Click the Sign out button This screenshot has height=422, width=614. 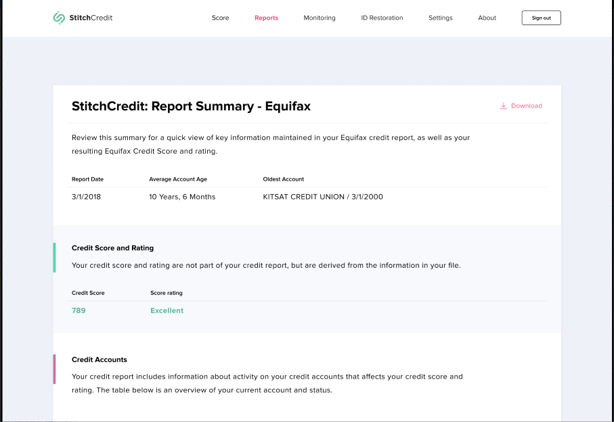(541, 18)
